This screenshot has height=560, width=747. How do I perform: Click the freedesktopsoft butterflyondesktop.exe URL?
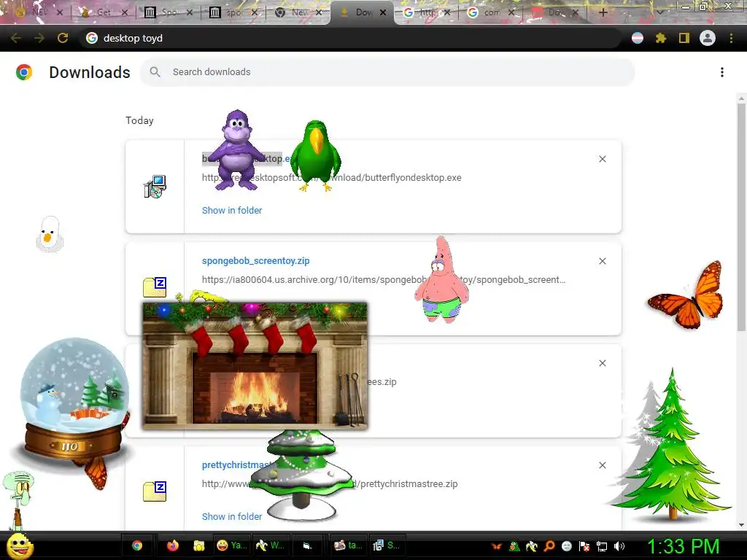pyautogui.click(x=332, y=178)
